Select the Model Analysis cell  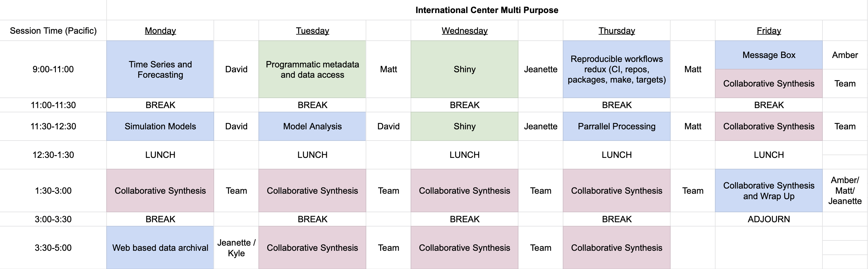coord(312,126)
